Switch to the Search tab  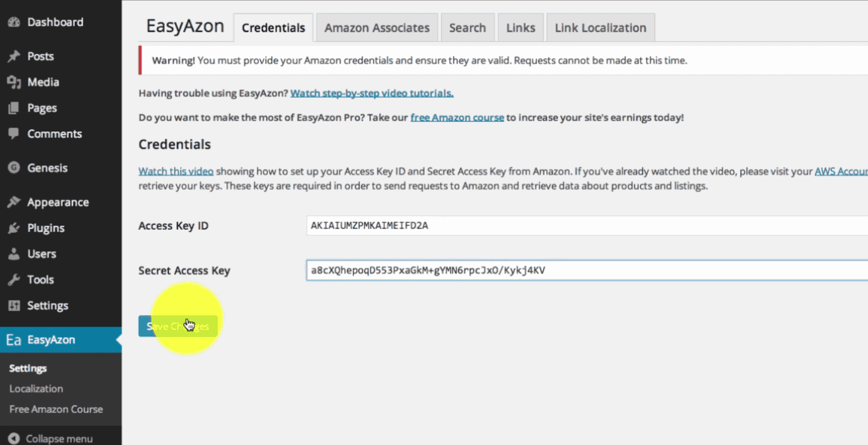[467, 28]
